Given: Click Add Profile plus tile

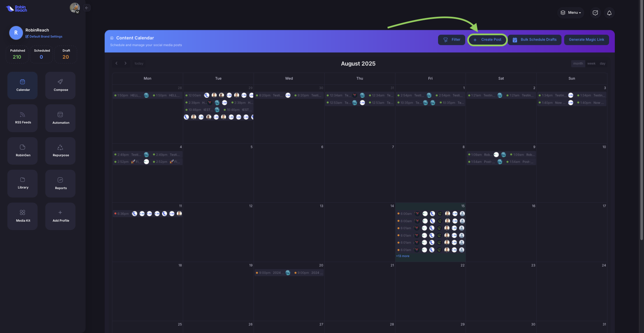Looking at the screenshot, I should (x=60, y=216).
